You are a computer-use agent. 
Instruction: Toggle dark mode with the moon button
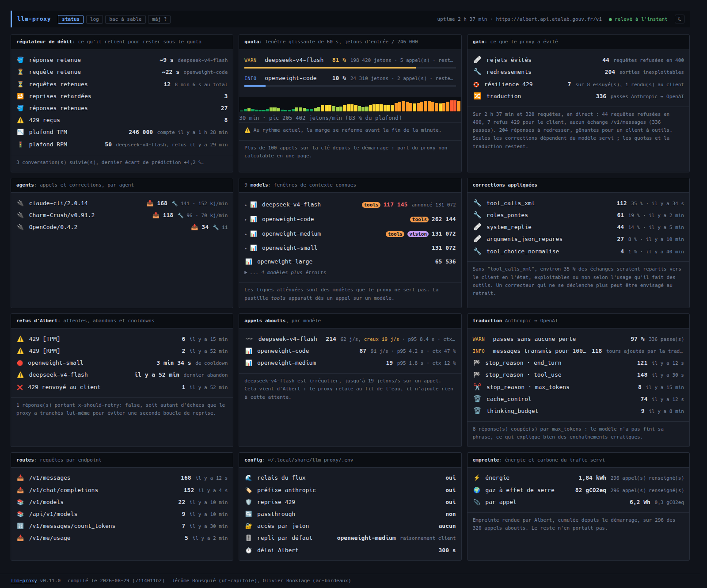tap(680, 19)
